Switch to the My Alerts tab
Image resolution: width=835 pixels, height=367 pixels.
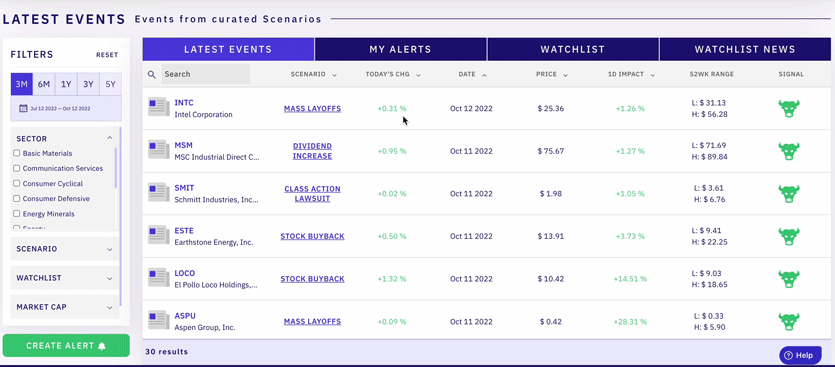(400, 50)
